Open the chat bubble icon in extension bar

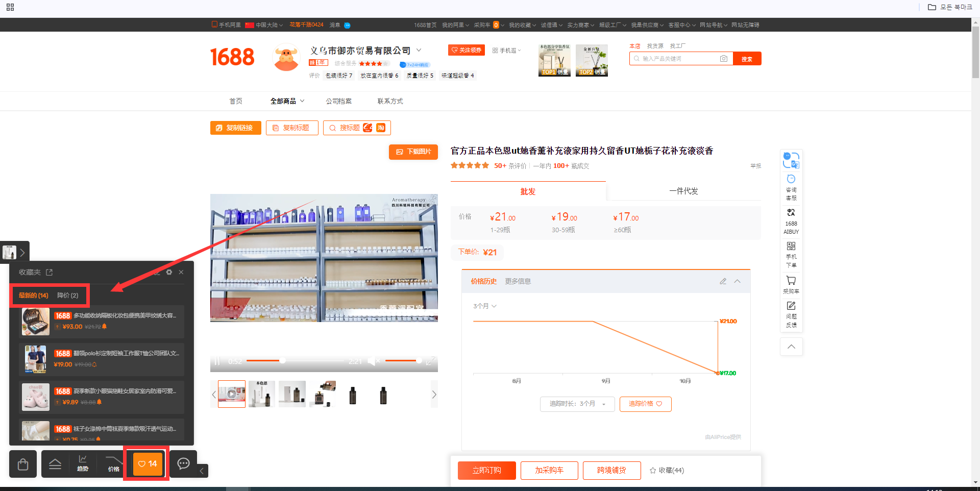[x=183, y=463]
